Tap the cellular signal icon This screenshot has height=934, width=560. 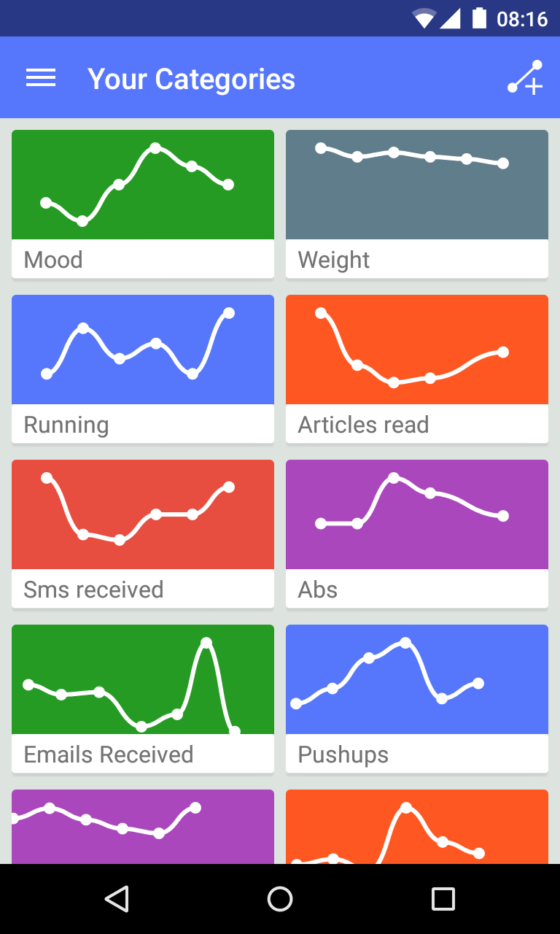coord(451,19)
